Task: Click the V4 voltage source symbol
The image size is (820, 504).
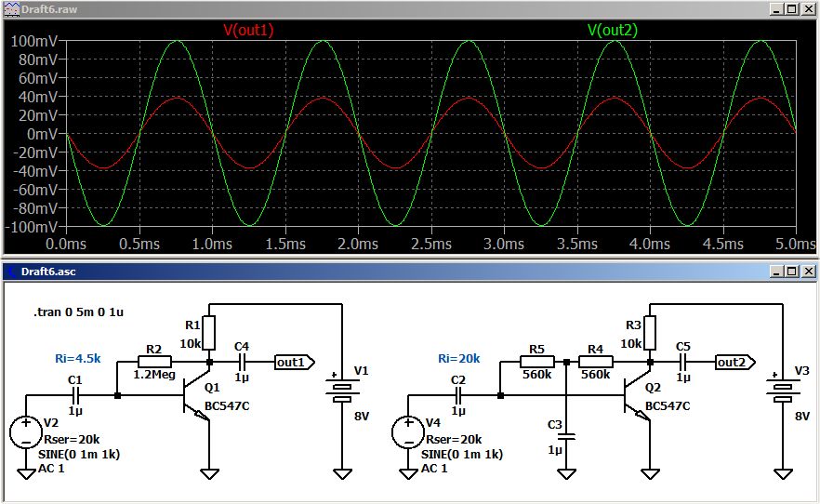Action: 408,432
